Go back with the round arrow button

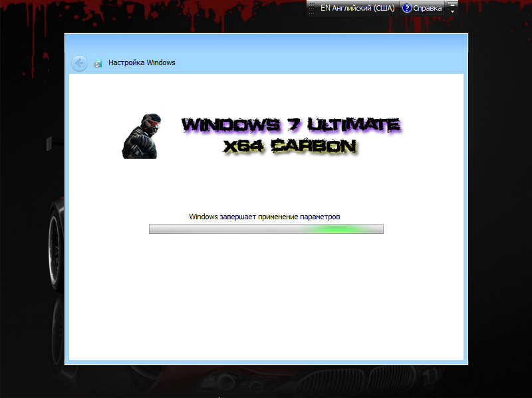coord(79,63)
